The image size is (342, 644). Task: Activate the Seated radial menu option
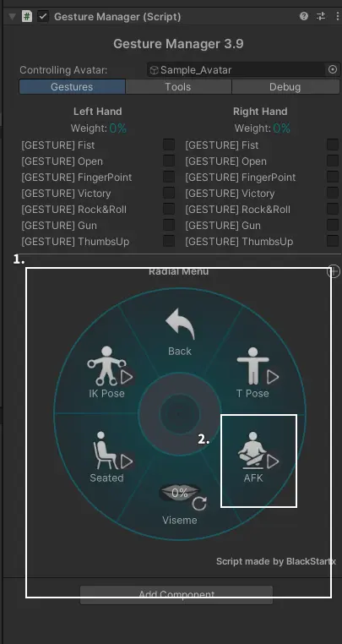point(106,456)
